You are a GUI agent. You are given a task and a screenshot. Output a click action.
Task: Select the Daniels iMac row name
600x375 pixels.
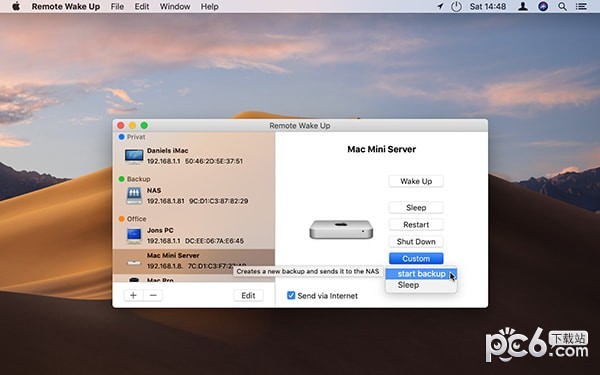tap(168, 151)
